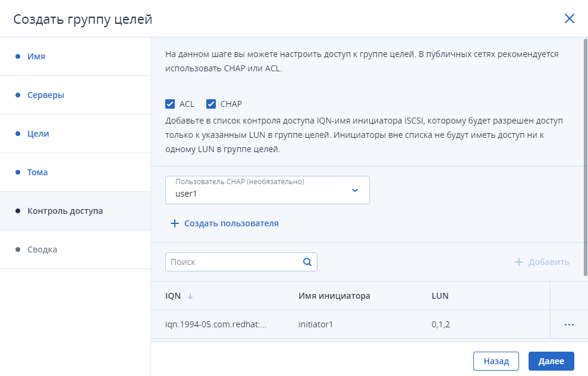Open the three-dots menu for initiator1 row
This screenshot has width=588, height=376.
click(569, 324)
